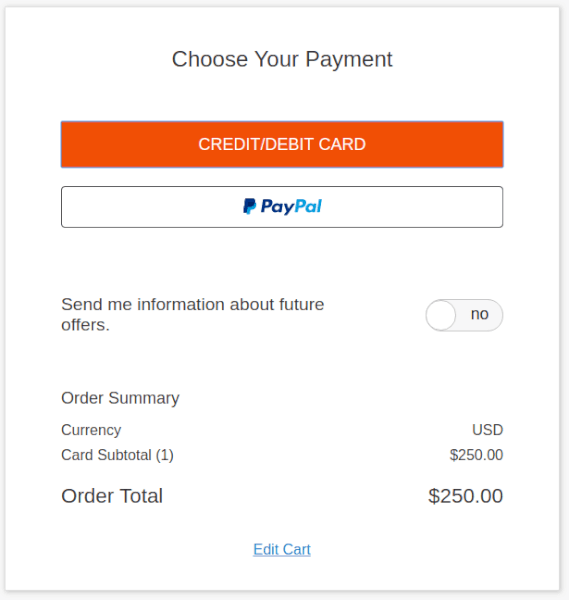The width and height of the screenshot is (569, 600).
Task: Click the Currency row label
Action: (91, 430)
